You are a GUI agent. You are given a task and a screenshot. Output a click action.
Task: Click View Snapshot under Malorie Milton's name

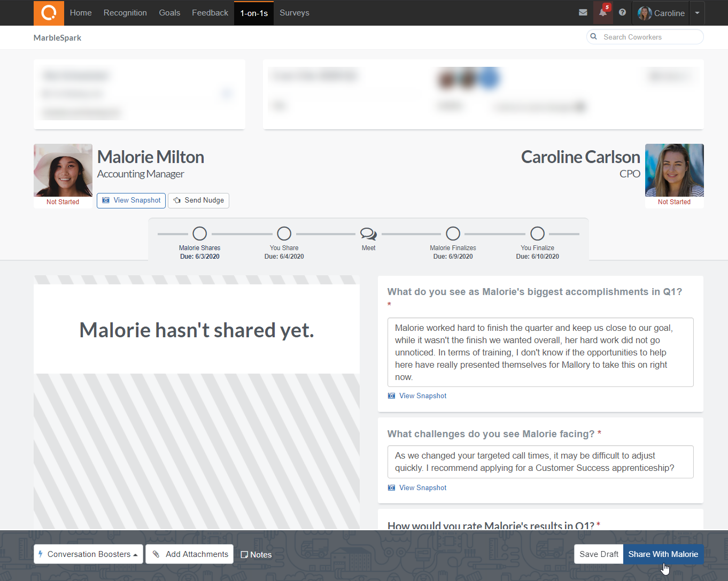tap(131, 200)
